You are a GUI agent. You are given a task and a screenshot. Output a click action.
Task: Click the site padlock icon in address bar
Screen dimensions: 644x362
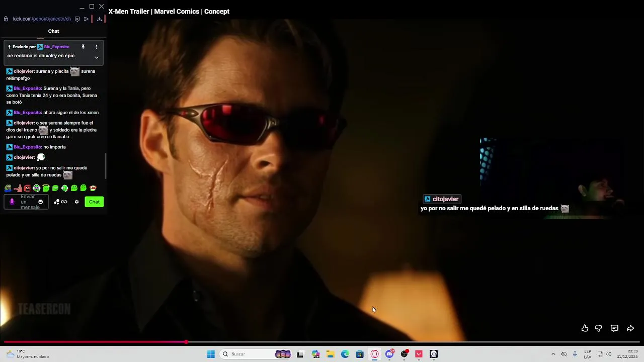6,19
